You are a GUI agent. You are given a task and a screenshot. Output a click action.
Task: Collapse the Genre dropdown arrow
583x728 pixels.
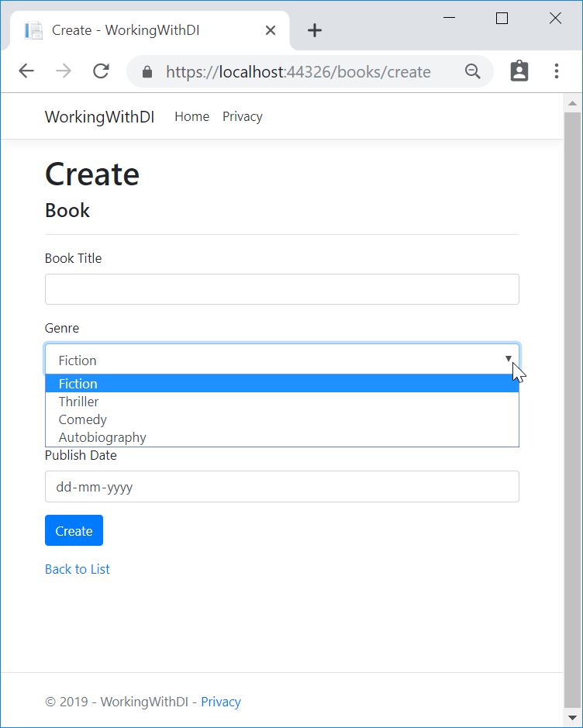click(x=509, y=359)
